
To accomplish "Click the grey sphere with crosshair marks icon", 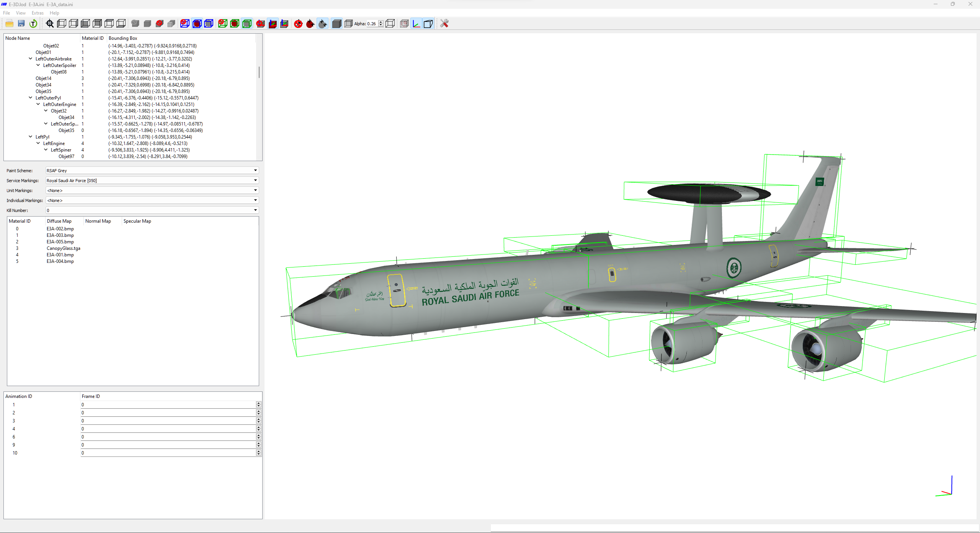I will [323, 24].
